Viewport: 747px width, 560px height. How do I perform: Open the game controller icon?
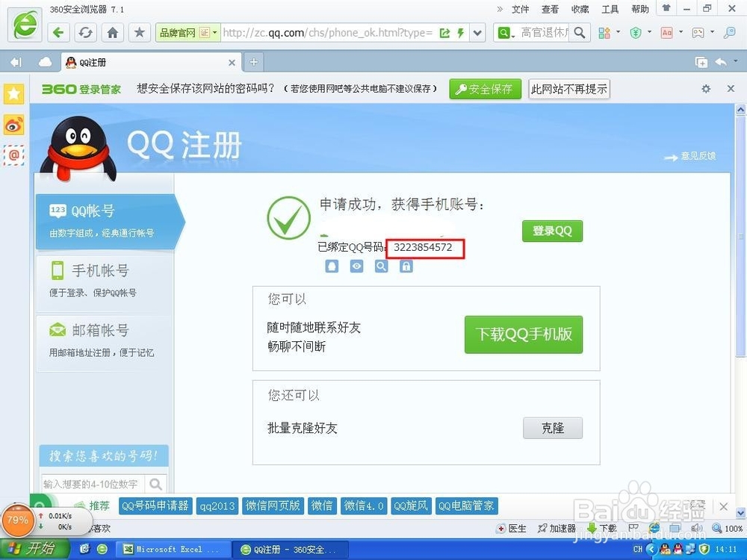(x=698, y=32)
